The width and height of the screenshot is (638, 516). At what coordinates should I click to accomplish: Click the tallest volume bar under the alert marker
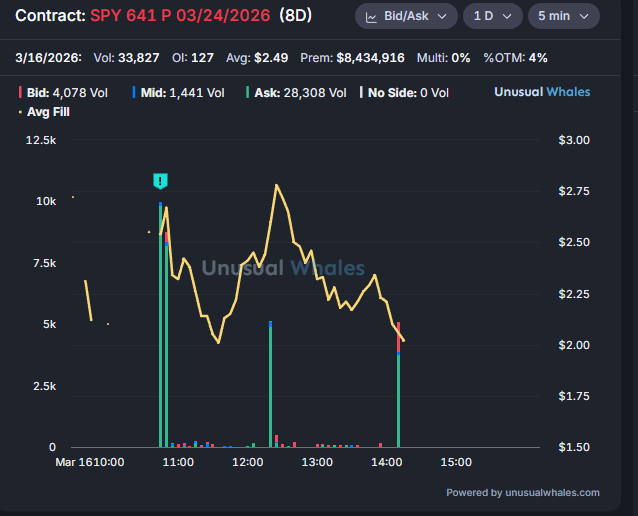tap(160, 325)
